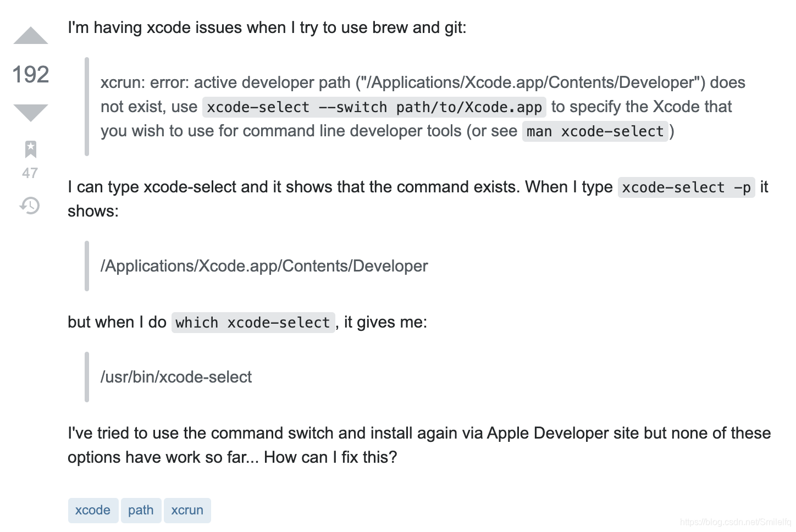Click the quoted /usr/bin/xcode-select path
This screenshot has height=532, width=796.
point(176,377)
